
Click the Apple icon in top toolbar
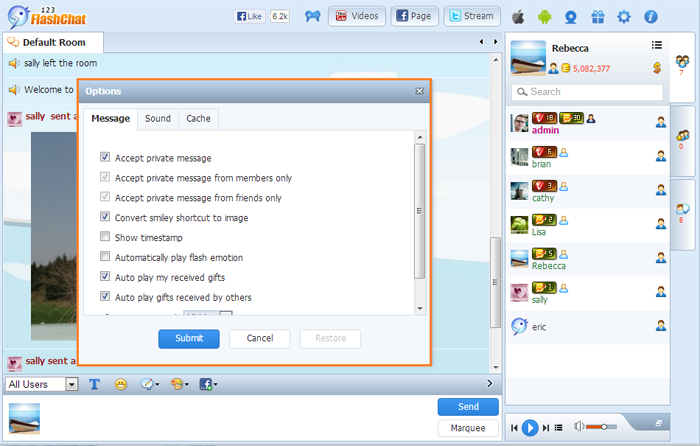click(x=518, y=17)
